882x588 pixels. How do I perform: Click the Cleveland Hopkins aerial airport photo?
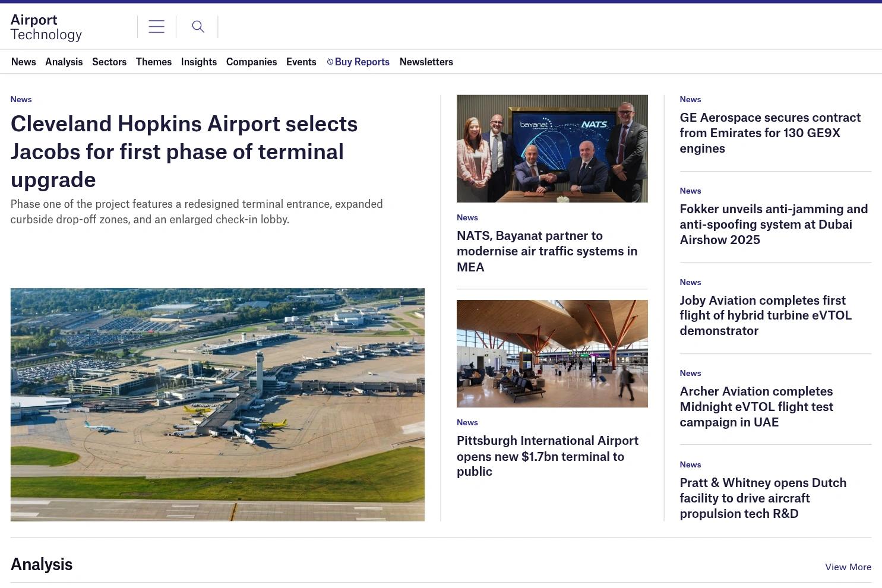coord(217,404)
